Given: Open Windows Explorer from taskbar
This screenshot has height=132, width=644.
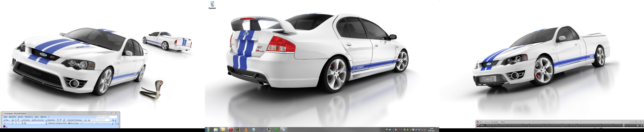Looking at the screenshot, I should point(216,130).
